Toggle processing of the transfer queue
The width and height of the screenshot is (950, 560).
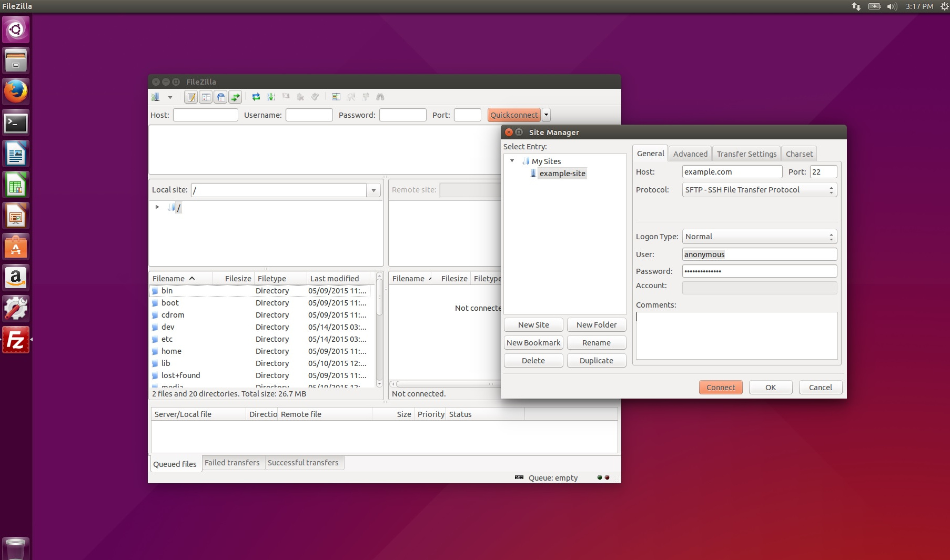(271, 97)
